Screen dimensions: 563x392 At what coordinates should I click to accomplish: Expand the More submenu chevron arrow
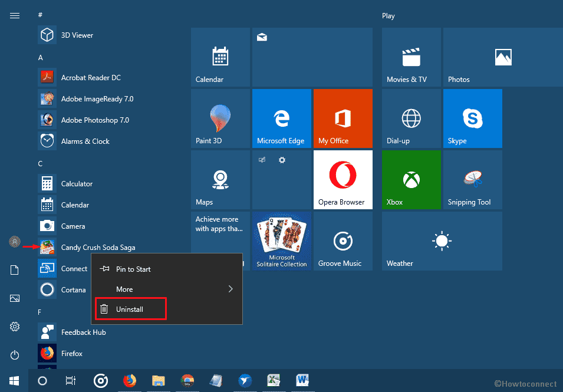point(231,289)
